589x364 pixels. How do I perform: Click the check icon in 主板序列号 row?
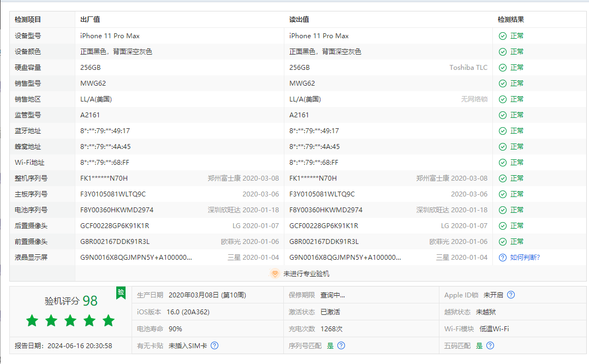[x=503, y=194]
